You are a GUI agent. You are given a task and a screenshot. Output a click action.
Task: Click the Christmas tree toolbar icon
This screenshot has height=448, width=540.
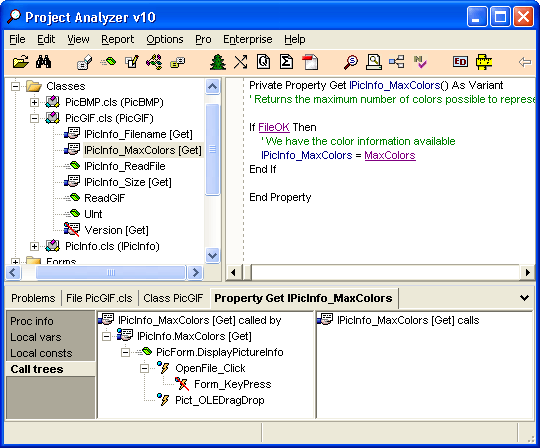click(218, 62)
